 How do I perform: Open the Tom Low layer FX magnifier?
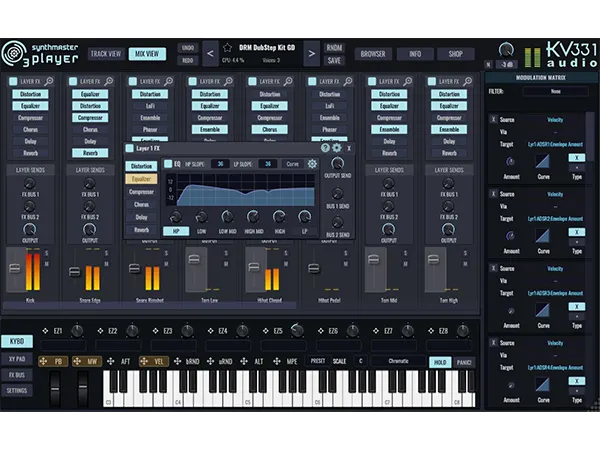(228, 81)
